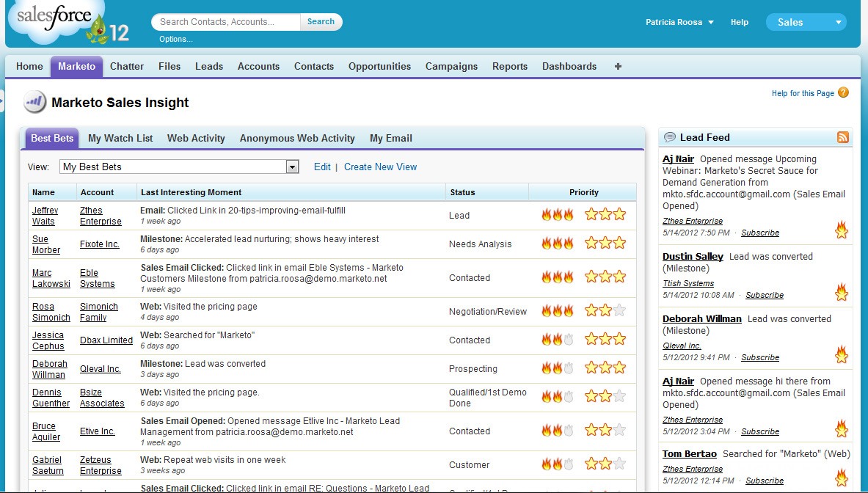The height and width of the screenshot is (493, 868).
Task: Click the Marketo Sales Insight logo icon
Action: [34, 102]
